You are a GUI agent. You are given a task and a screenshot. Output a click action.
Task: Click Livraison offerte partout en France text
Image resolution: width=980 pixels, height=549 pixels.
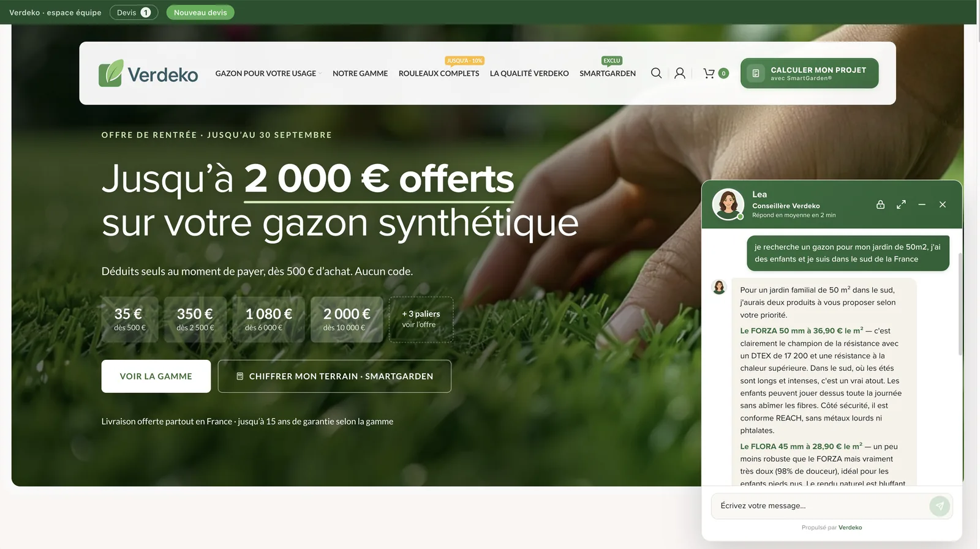tap(247, 422)
